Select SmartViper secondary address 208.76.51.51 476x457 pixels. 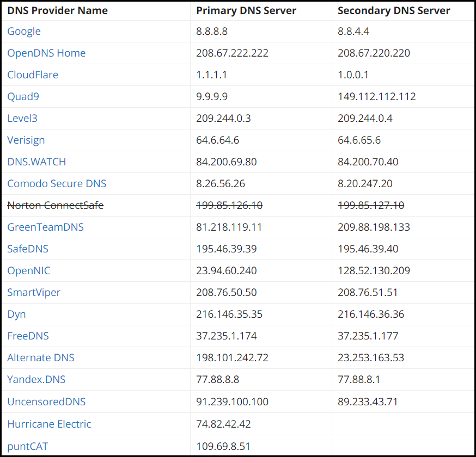click(368, 293)
